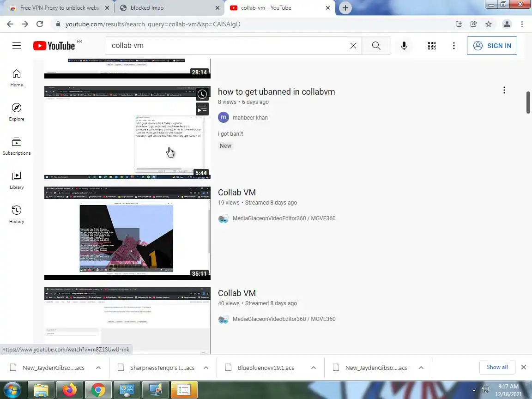Open the Library sidebar item
Viewport: 532px width, 399px height.
tap(17, 181)
